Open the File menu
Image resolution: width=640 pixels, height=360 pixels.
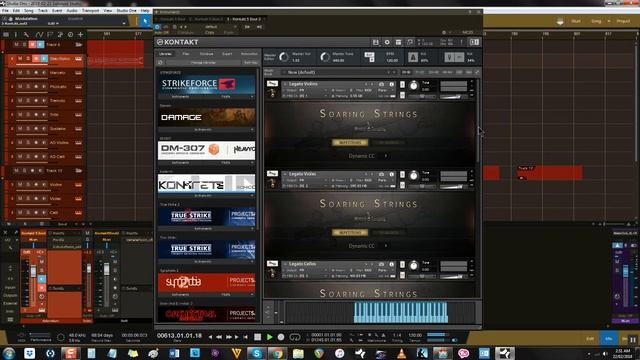pyautogui.click(x=5, y=11)
